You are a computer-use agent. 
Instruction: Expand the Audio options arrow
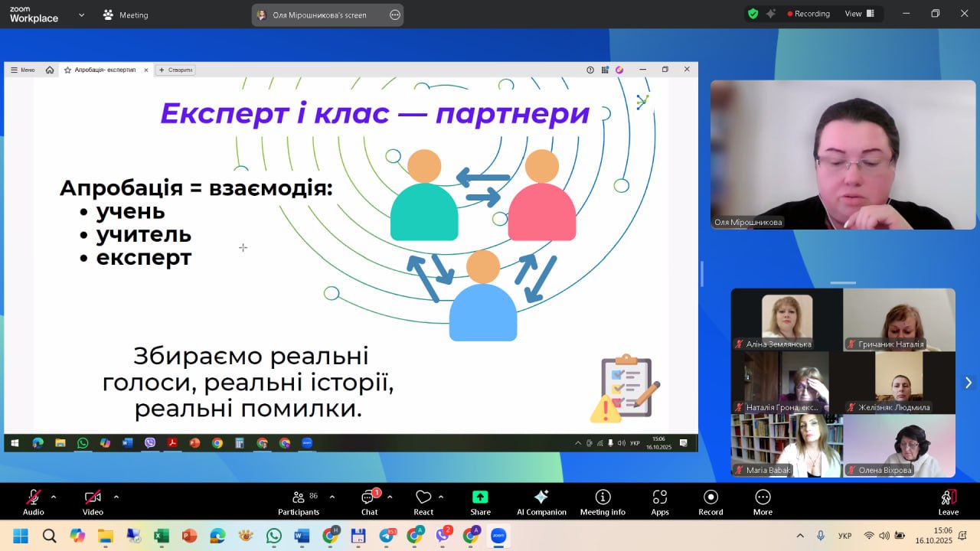coord(54,497)
